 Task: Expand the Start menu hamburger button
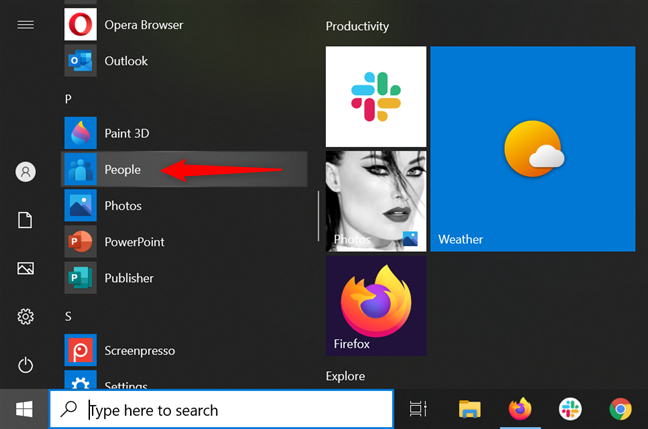(26, 25)
